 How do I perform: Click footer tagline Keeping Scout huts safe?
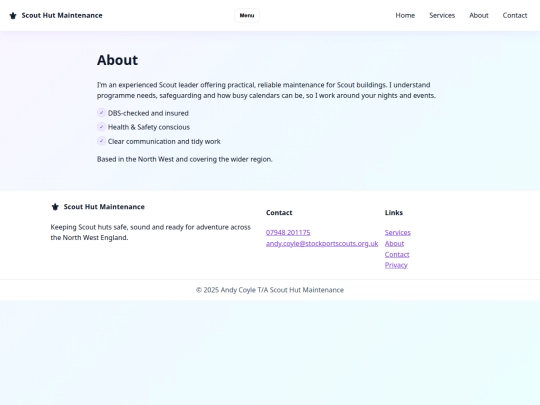(150, 232)
